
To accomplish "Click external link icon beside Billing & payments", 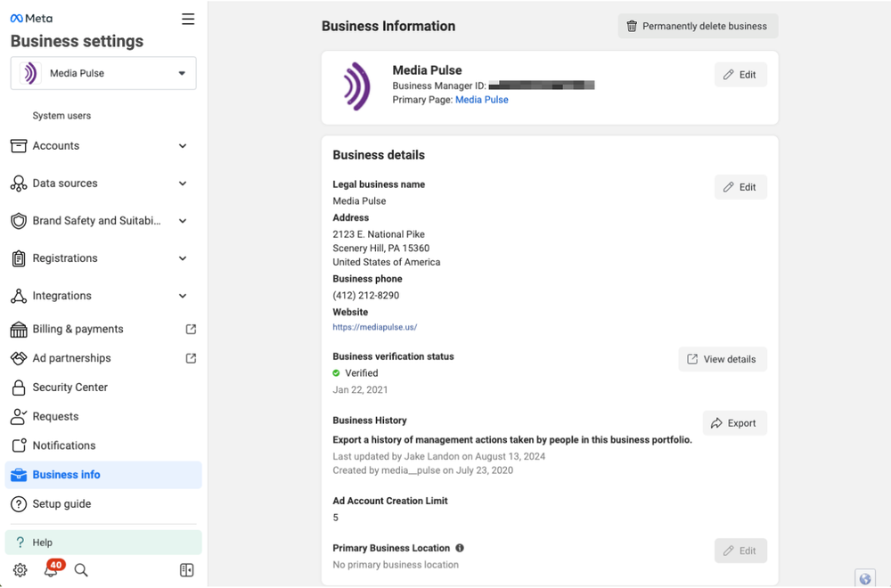I will pyautogui.click(x=191, y=329).
